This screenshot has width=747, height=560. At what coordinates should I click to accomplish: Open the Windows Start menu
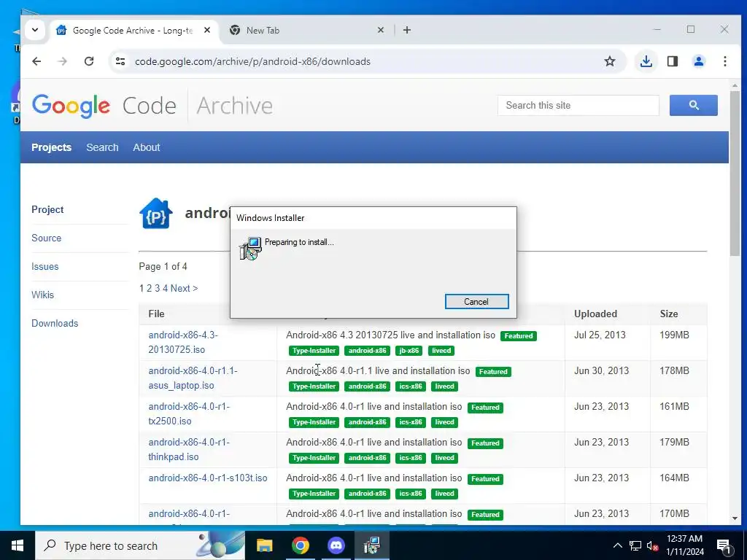pyautogui.click(x=18, y=545)
